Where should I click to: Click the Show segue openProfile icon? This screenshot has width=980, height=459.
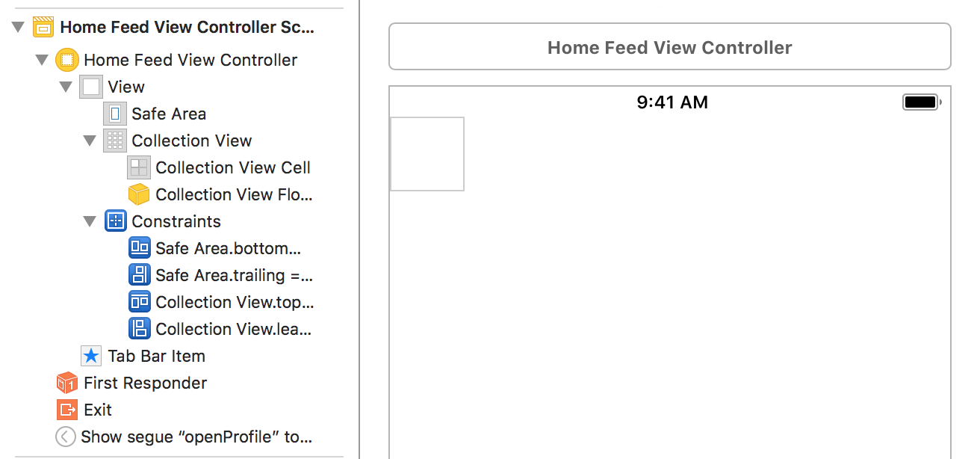[x=66, y=437]
